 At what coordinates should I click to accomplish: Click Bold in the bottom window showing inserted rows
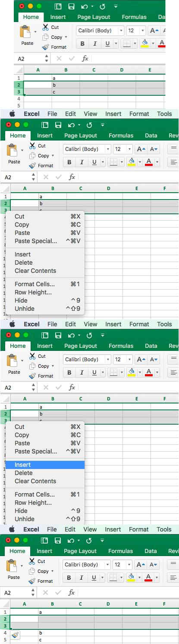click(68, 577)
